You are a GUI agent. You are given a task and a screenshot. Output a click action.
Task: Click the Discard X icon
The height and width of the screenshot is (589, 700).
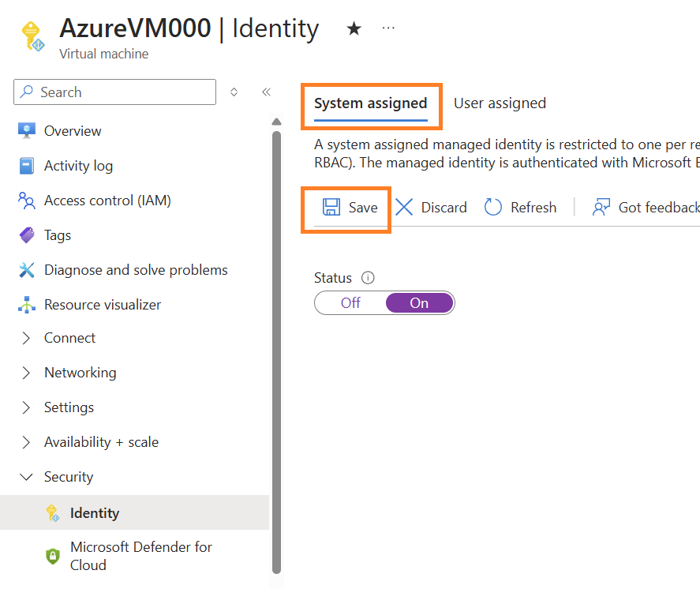point(405,207)
